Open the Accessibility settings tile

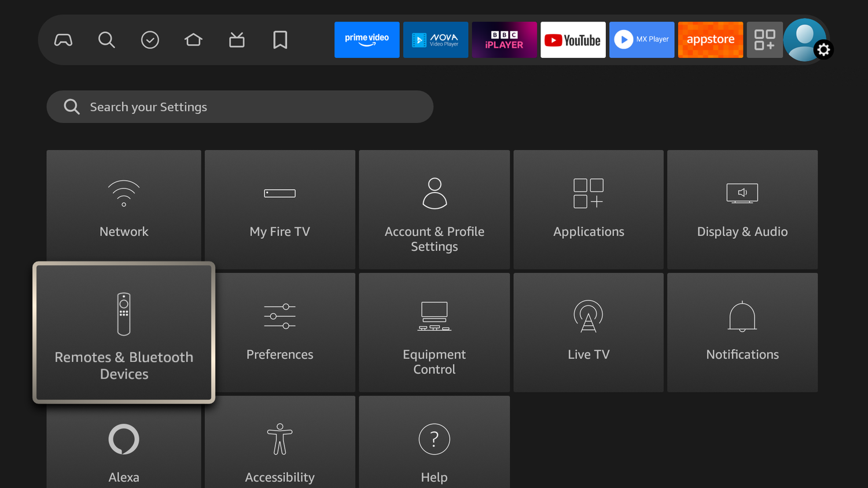click(x=280, y=442)
